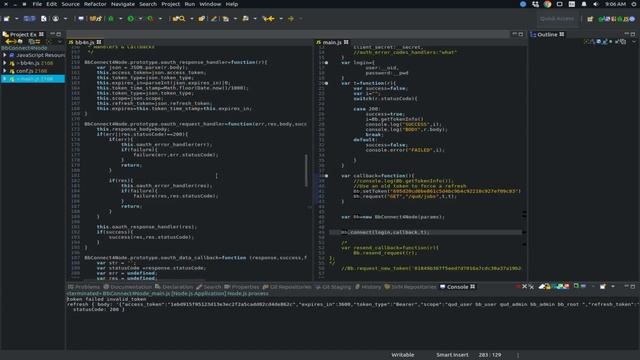Expand the conf.js tree node
This screenshot has width=640, height=360.
pyautogui.click(x=4, y=71)
